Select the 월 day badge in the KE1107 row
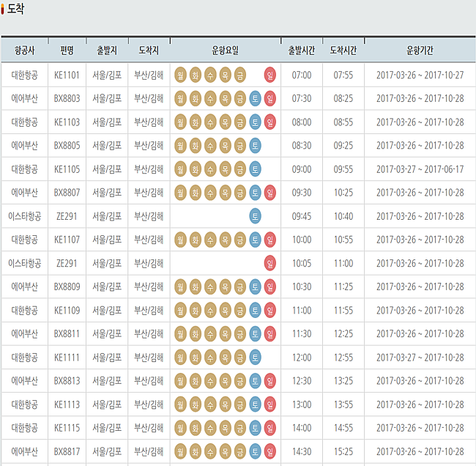476x466 pixels. pyautogui.click(x=180, y=240)
